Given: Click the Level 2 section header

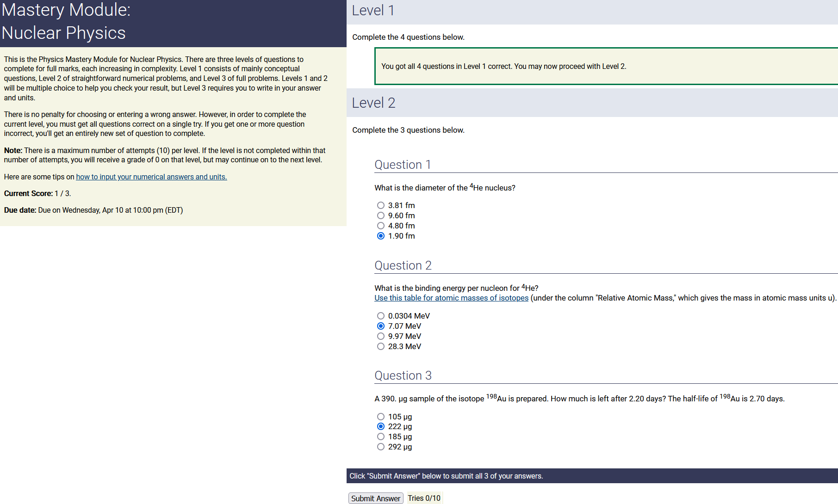Looking at the screenshot, I should click(373, 103).
